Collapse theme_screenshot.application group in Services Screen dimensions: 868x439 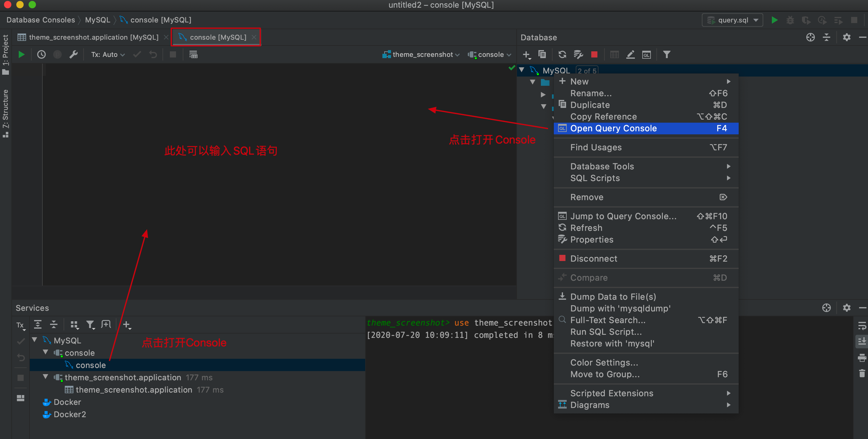(x=45, y=377)
